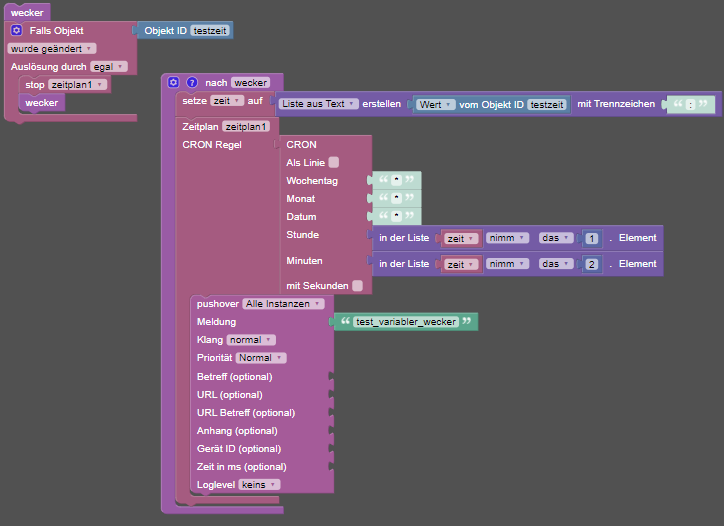Screen dimensions: 724x526
Task: Click the gear icon on Falls Objekt block
Action: pos(17,30)
